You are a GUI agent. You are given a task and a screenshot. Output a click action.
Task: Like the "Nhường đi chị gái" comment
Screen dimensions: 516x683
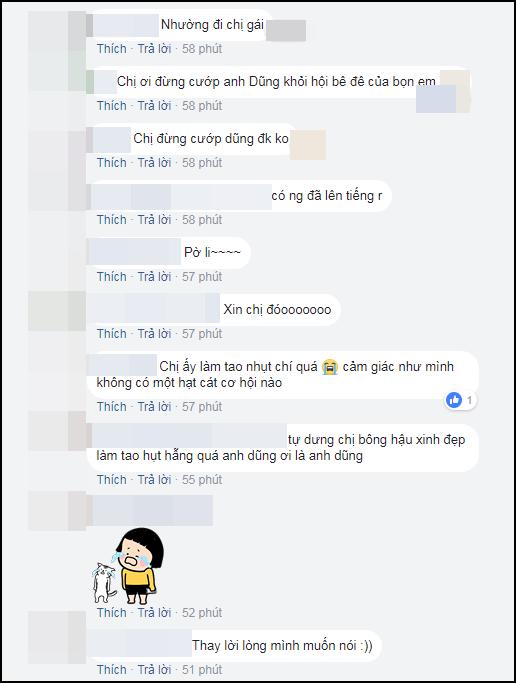point(111,49)
